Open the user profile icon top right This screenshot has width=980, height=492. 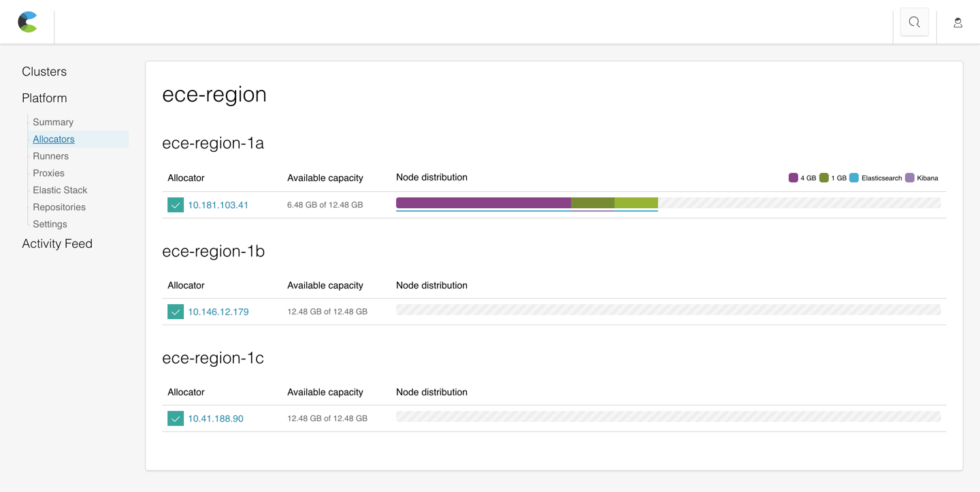coord(958,22)
